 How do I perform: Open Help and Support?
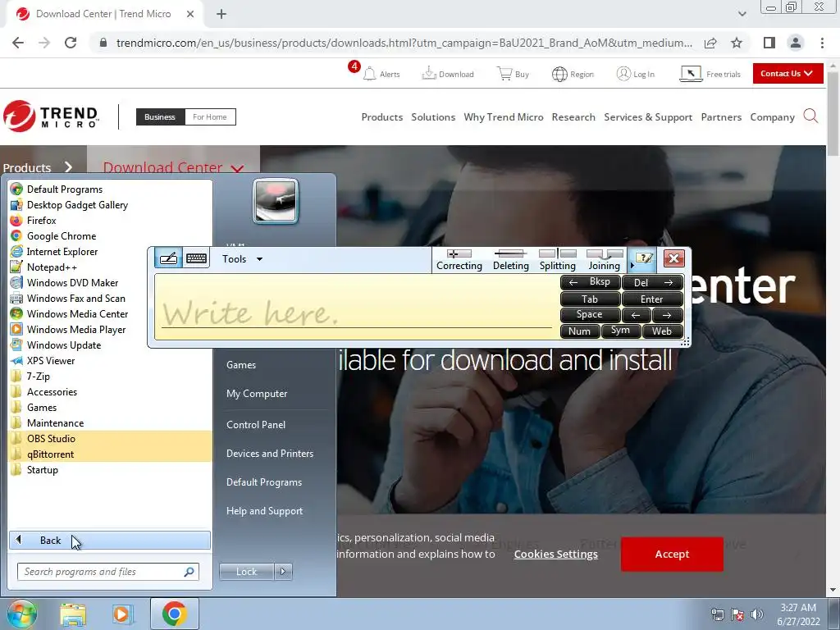click(x=264, y=510)
